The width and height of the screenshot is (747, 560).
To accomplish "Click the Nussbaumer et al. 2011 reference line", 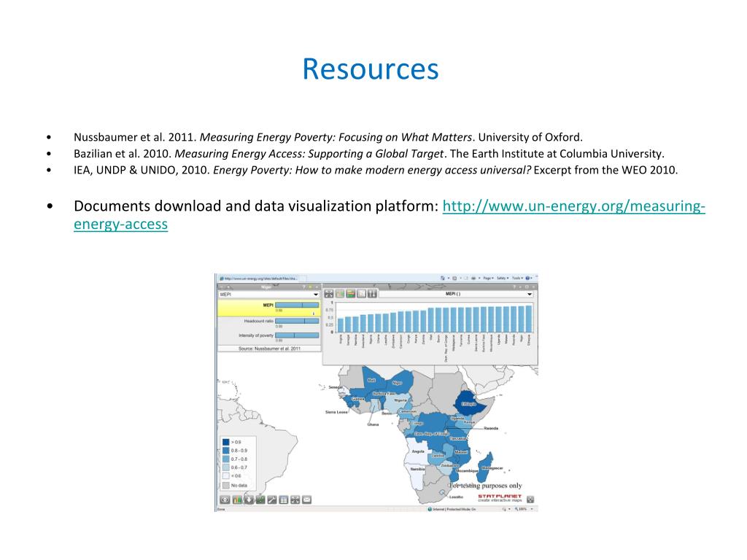I will point(328,137).
